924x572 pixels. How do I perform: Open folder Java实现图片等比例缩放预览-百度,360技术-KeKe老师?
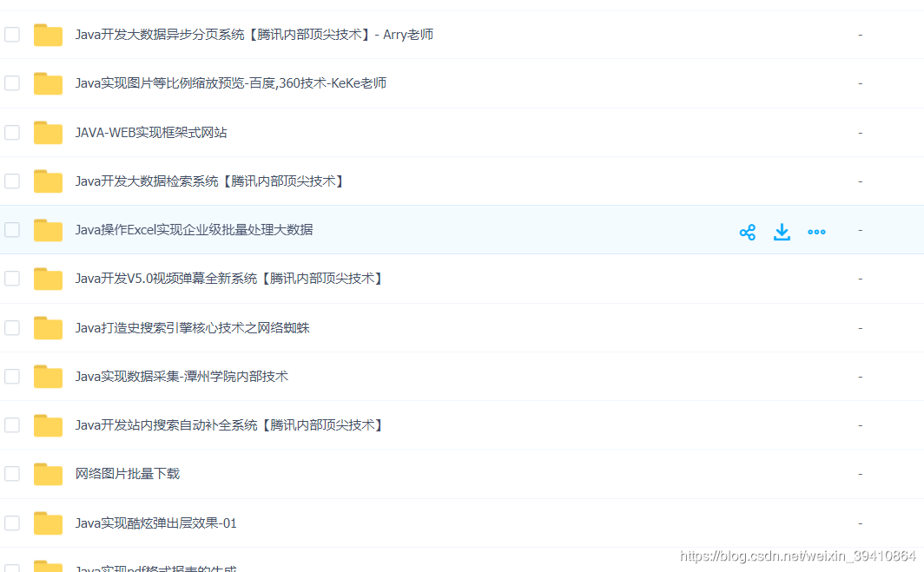tap(231, 83)
